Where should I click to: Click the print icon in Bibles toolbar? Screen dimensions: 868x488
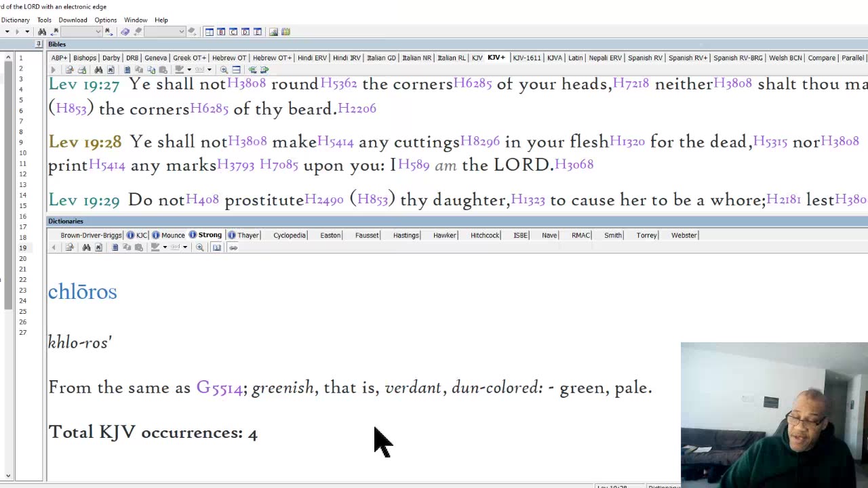[82, 70]
